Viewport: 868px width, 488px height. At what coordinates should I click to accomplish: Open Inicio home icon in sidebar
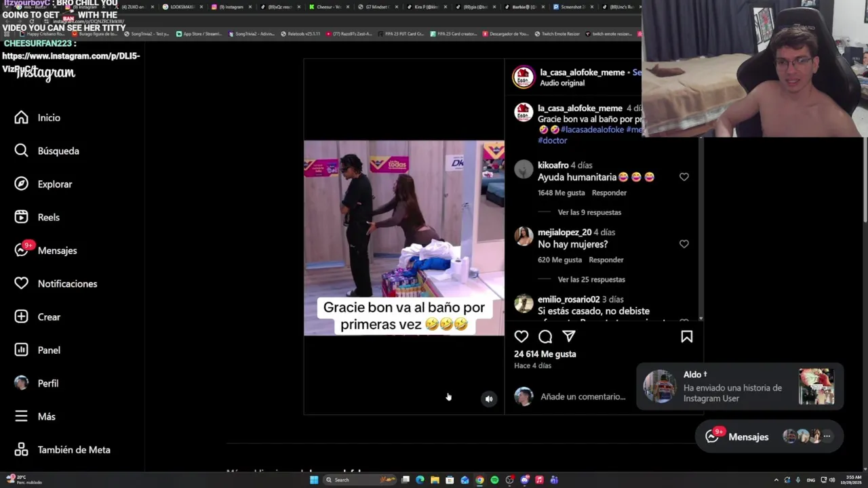coord(22,118)
